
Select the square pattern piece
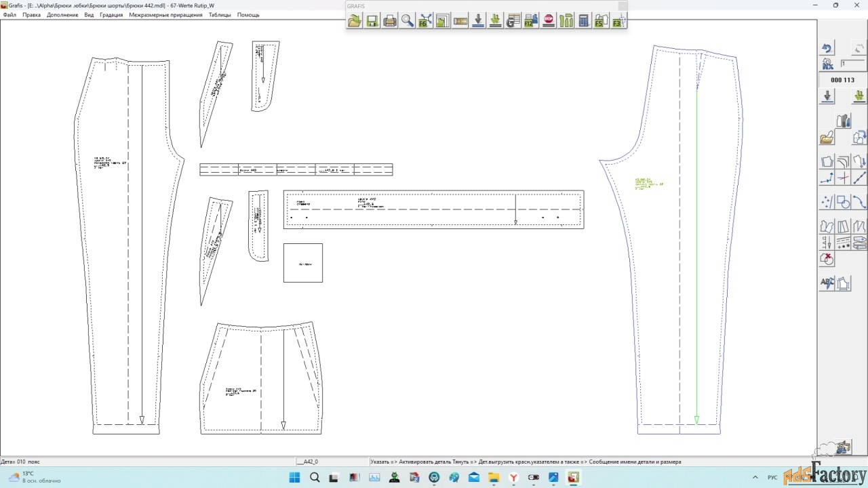302,263
